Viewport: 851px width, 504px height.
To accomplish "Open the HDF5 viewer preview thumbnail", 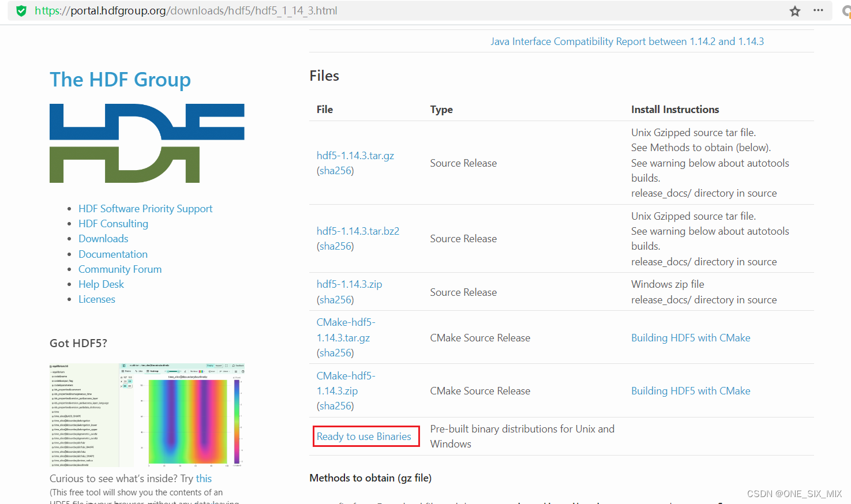I will click(147, 415).
